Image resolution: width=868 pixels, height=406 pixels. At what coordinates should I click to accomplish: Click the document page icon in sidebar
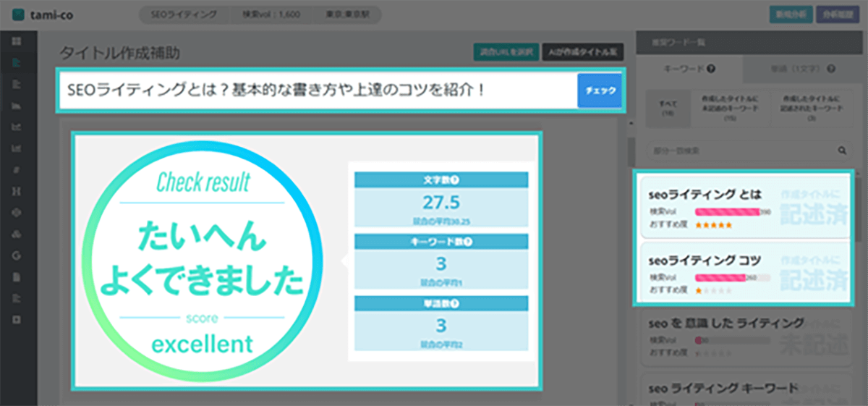(x=17, y=276)
